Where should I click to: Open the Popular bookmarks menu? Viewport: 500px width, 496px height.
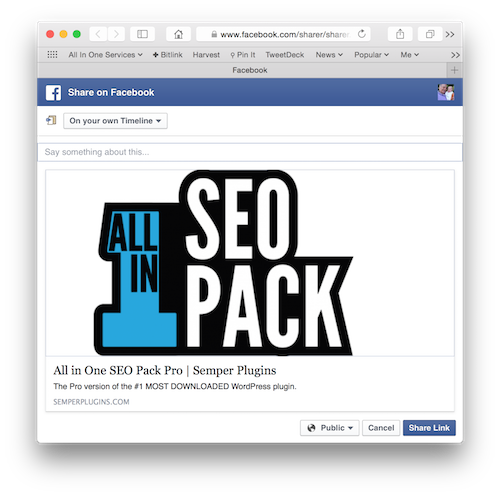coord(371,55)
